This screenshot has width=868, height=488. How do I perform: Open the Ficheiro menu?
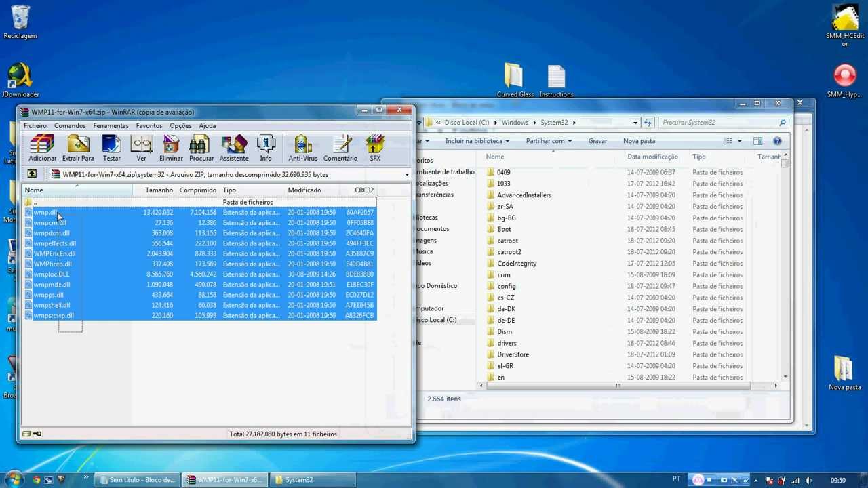[35, 125]
